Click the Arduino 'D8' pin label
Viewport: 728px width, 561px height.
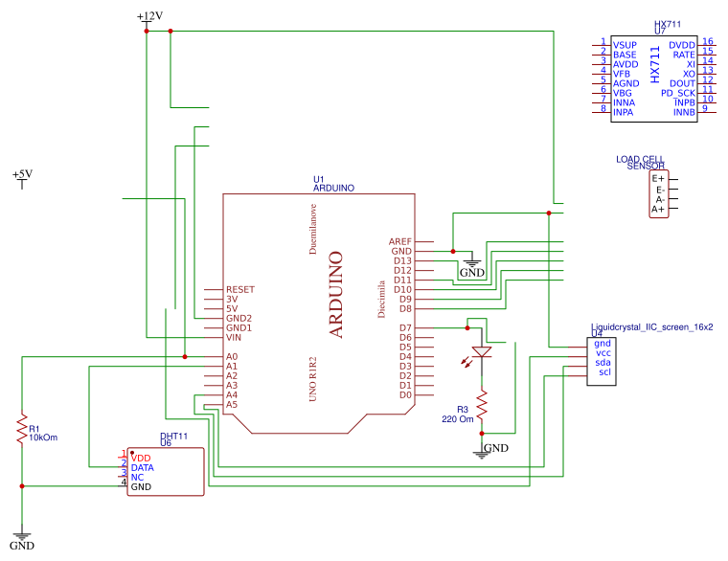coord(405,309)
